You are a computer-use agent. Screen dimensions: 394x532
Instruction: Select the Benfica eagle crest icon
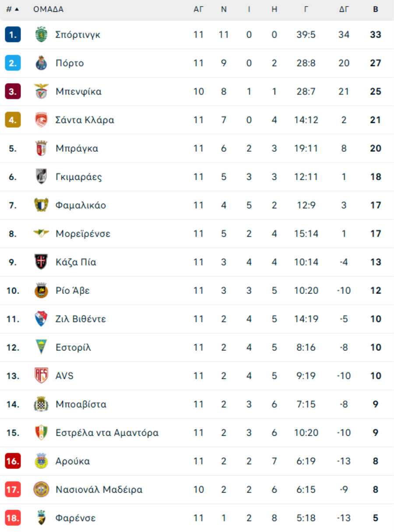click(41, 91)
